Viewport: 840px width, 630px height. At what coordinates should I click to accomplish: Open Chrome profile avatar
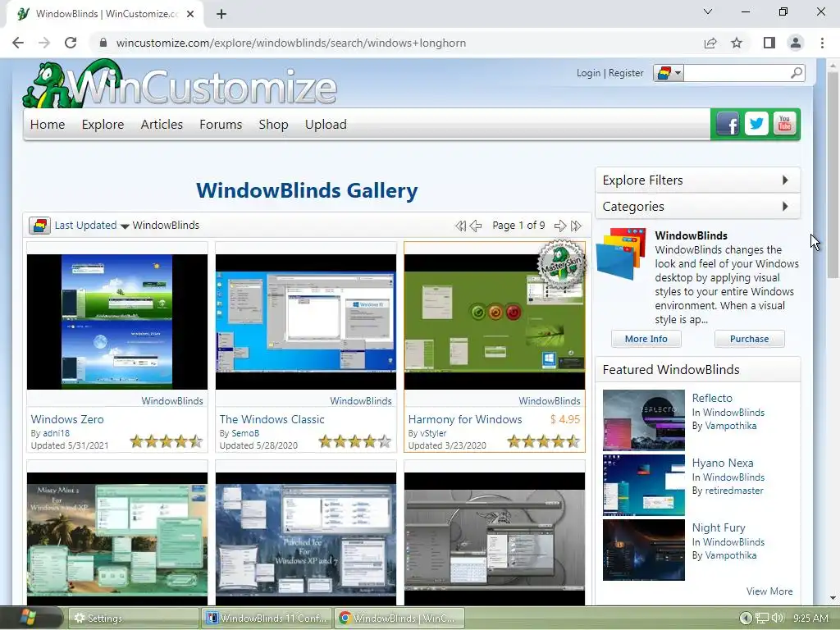pyautogui.click(x=796, y=43)
